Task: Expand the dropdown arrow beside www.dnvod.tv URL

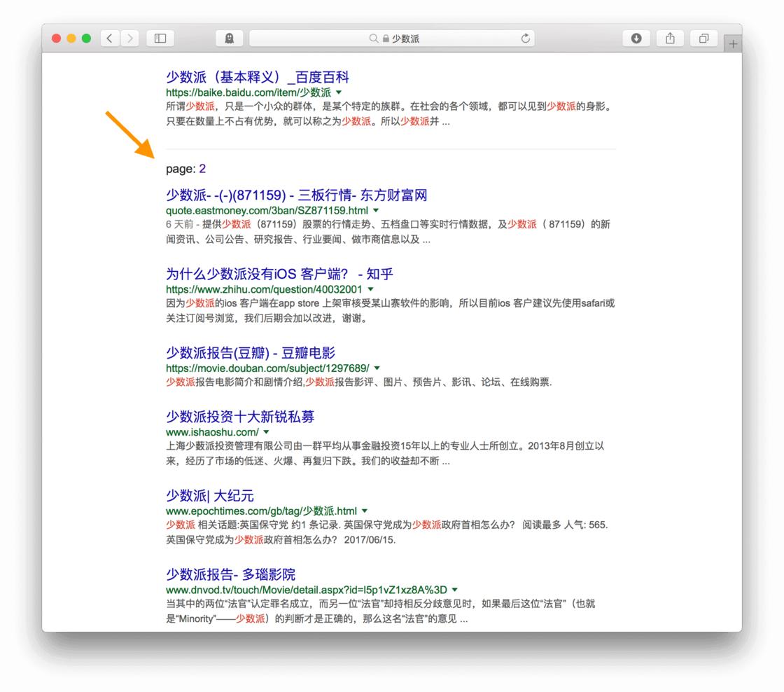Action: point(455,590)
